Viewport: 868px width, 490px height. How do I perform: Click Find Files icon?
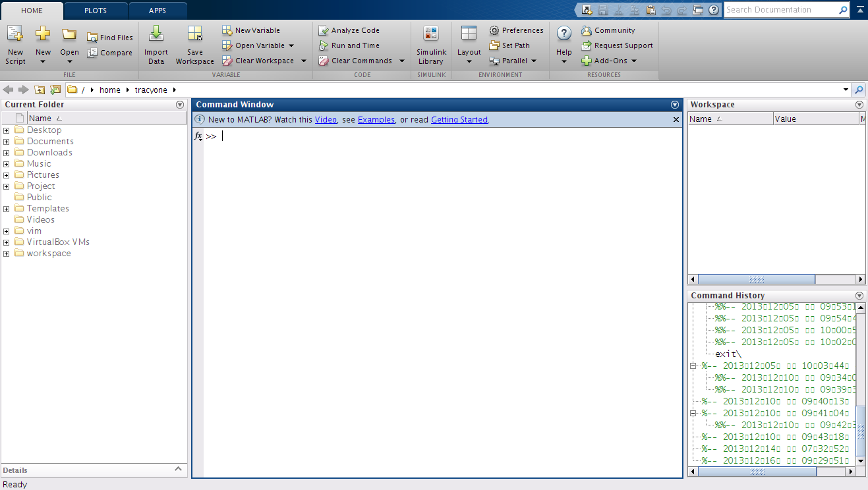click(x=92, y=38)
